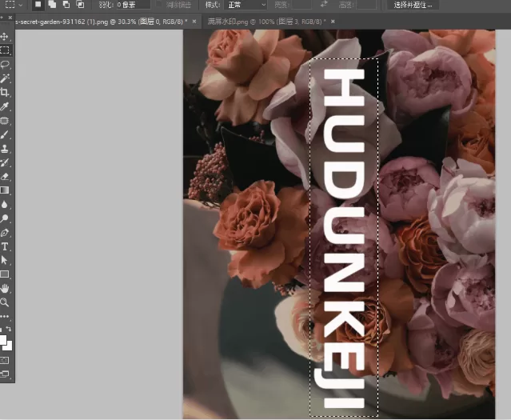Toggle Quick Mask mode

click(5, 360)
